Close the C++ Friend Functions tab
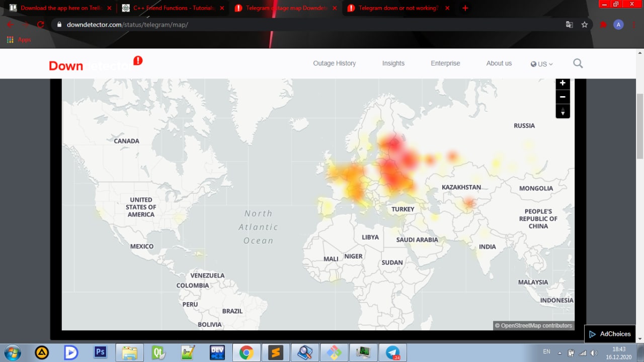Viewport: 644px width, 362px height. (222, 8)
